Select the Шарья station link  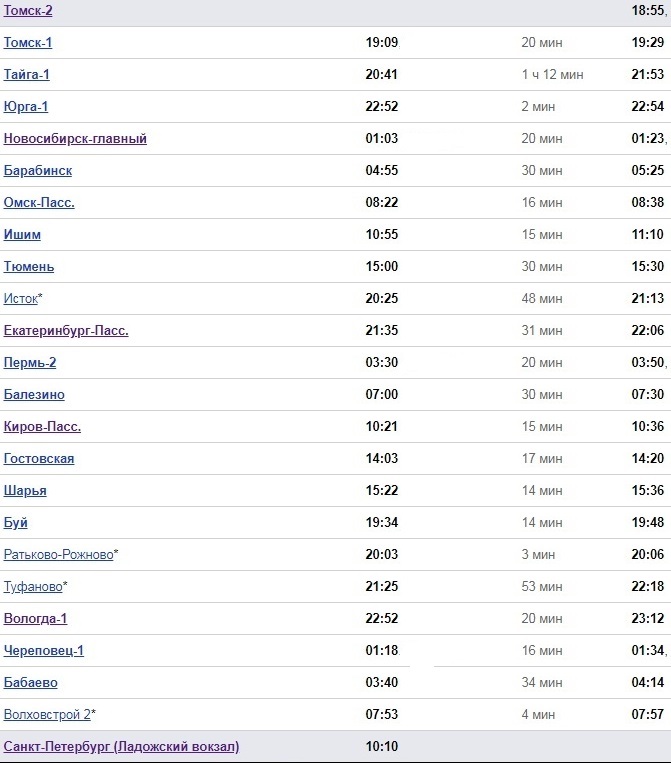[x=25, y=491]
